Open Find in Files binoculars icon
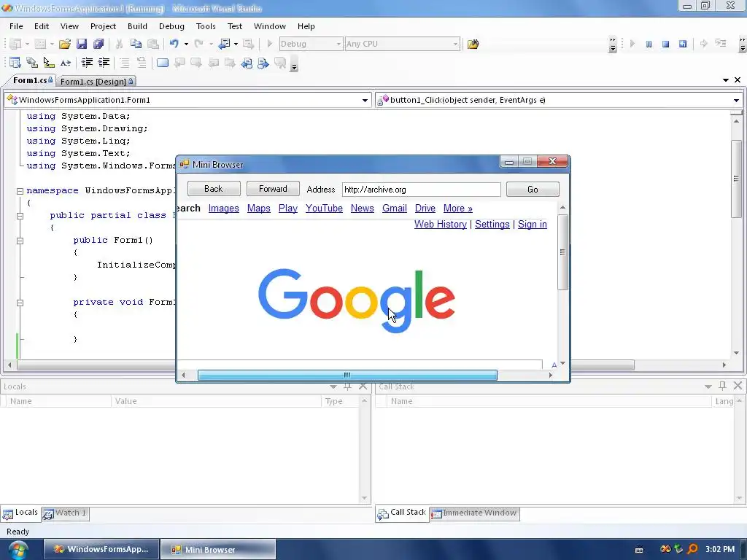This screenshot has width=747, height=560. pos(473,44)
